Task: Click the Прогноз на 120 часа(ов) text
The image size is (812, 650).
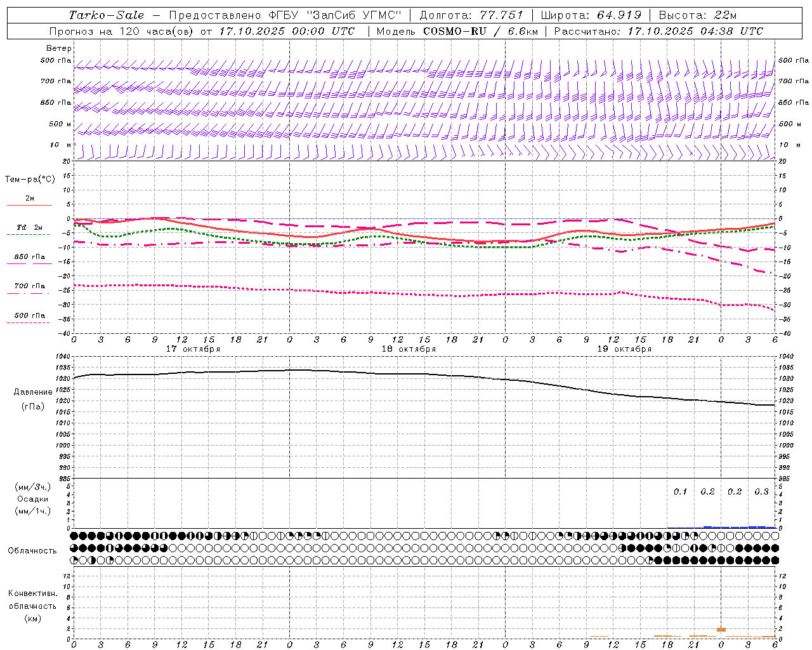Action: [x=122, y=31]
